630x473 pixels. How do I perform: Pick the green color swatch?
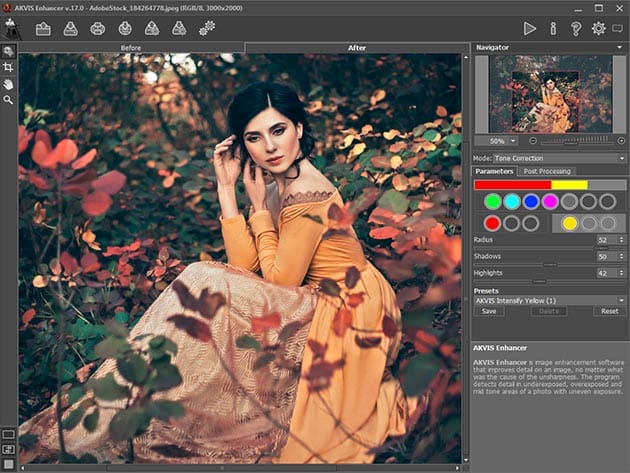(x=492, y=201)
